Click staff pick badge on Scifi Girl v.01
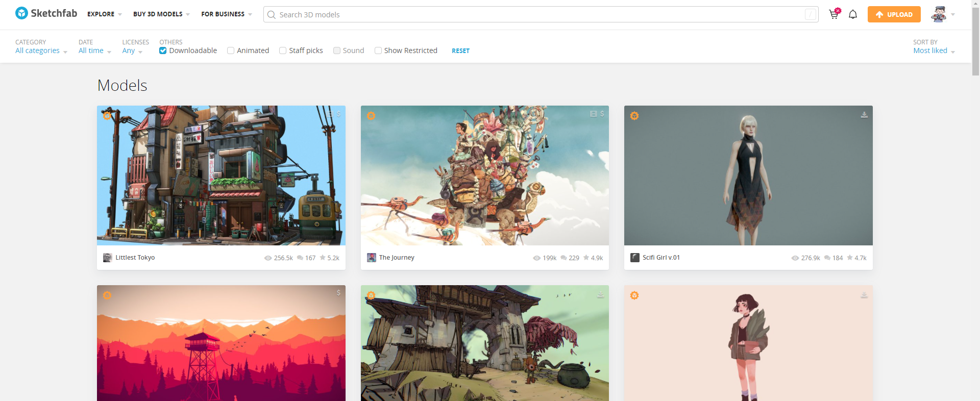 click(x=634, y=116)
